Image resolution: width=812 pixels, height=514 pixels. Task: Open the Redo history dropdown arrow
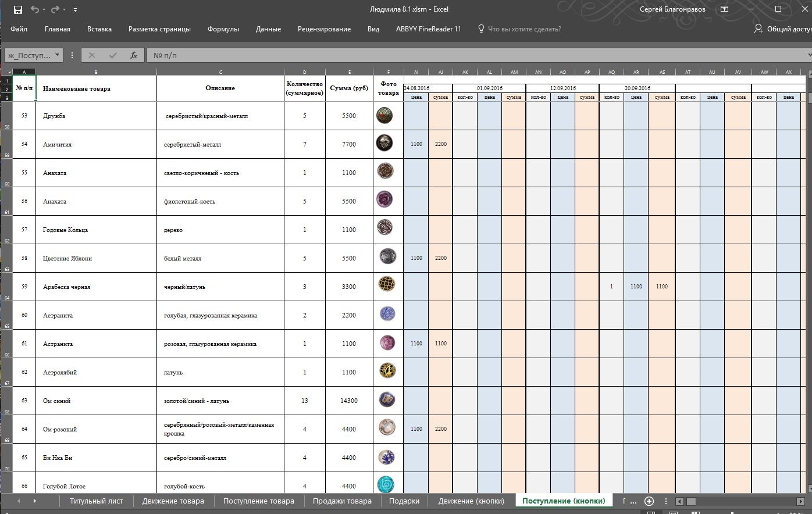(x=64, y=9)
